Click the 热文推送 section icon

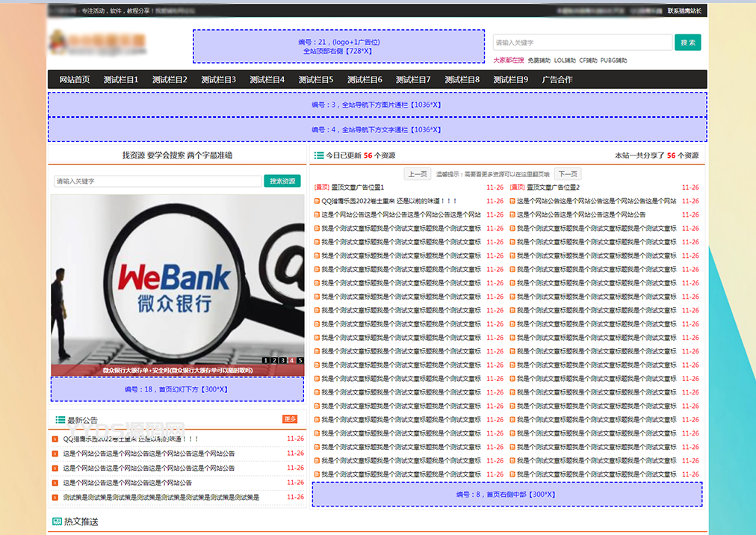58,522
